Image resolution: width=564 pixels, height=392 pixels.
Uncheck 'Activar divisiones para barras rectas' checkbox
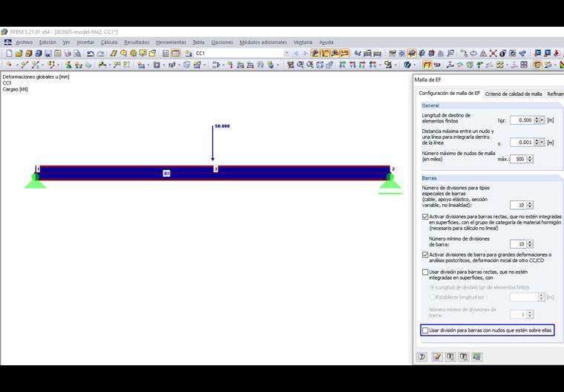coord(425,217)
